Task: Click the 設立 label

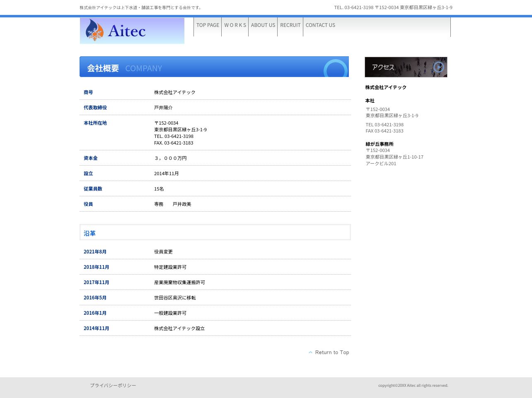Action: 88,174
